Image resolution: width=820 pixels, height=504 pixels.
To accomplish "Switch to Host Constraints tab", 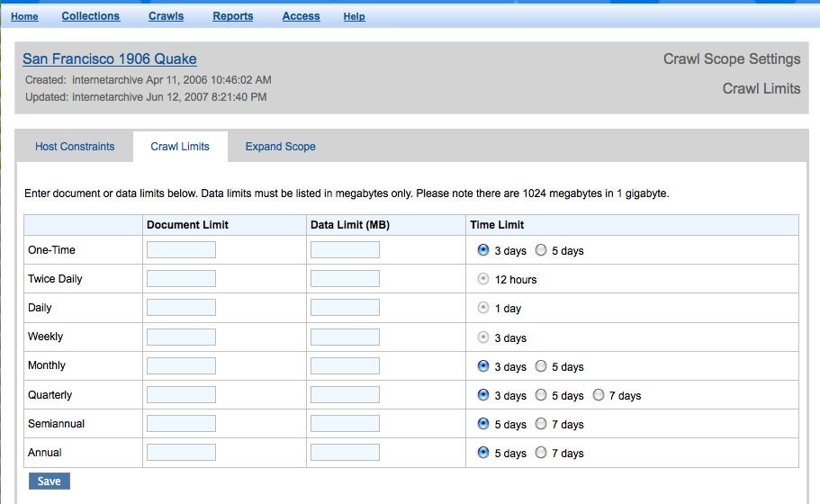I will pyautogui.click(x=75, y=147).
